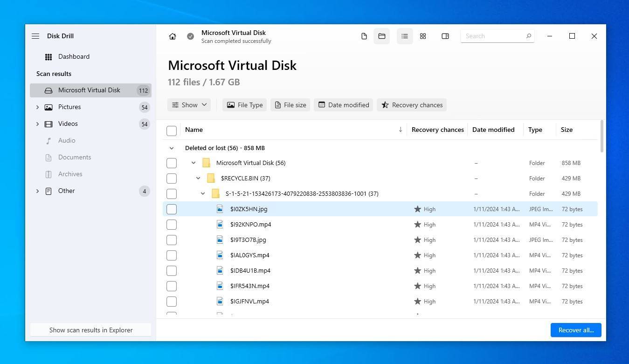This screenshot has width=629, height=364.
Task: Check the box for $IDB4U1B.mp4
Action: 172,271
